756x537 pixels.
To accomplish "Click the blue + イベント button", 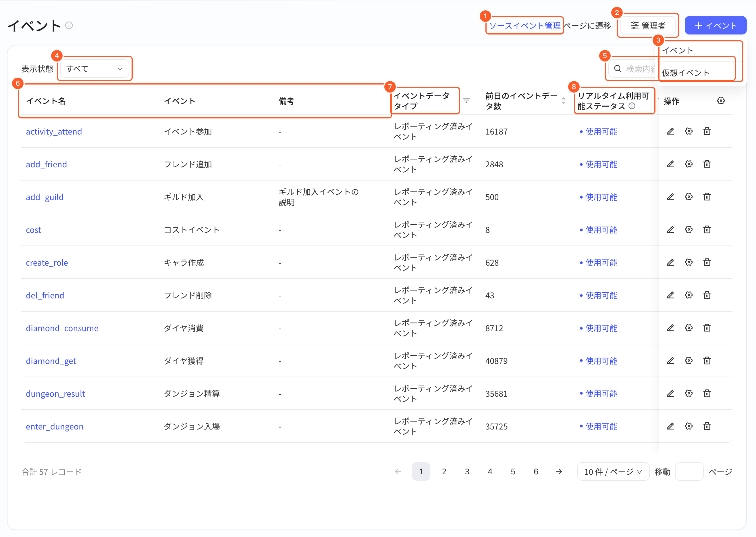I will point(716,26).
